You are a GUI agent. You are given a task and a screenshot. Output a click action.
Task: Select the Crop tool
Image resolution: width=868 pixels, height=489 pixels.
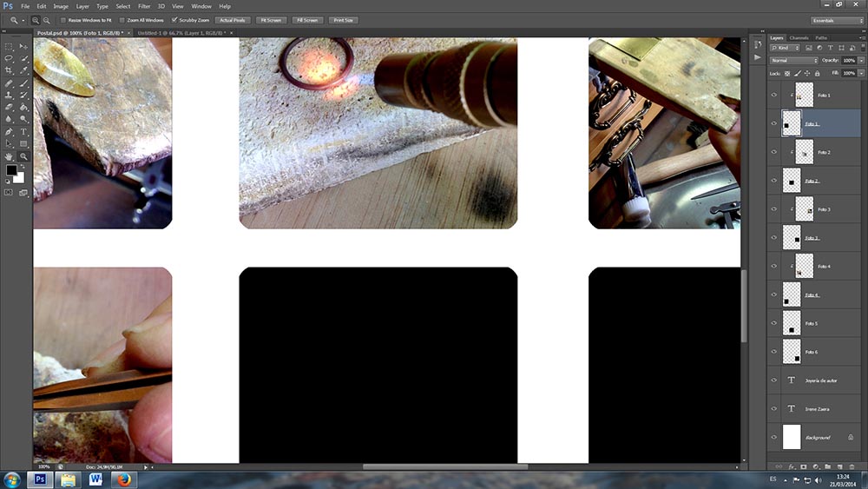click(x=9, y=69)
